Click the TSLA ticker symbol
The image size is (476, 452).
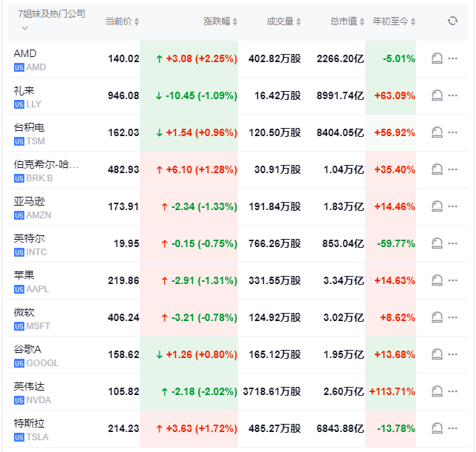coord(38,437)
